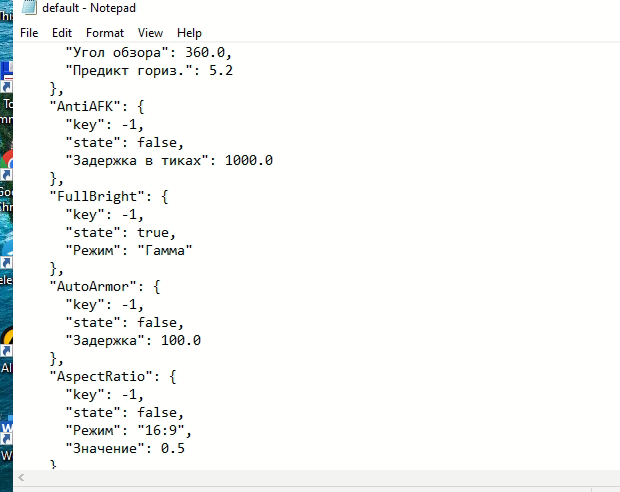Open the Help menu
Viewport: 620px width, 492px height.
point(189,33)
